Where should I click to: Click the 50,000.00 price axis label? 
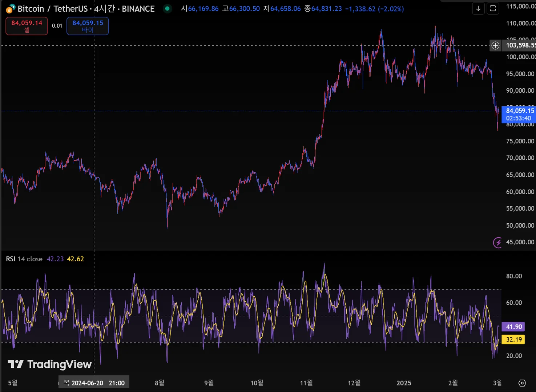coord(520,225)
